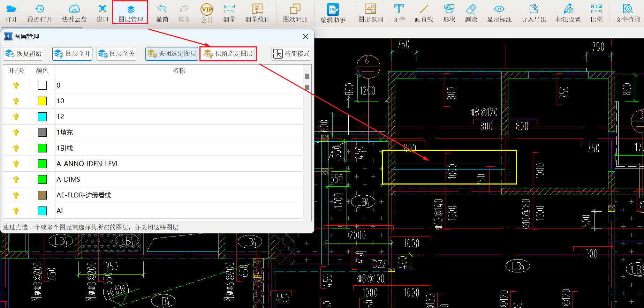Click the layer list scrollbar thumb

click(307, 82)
